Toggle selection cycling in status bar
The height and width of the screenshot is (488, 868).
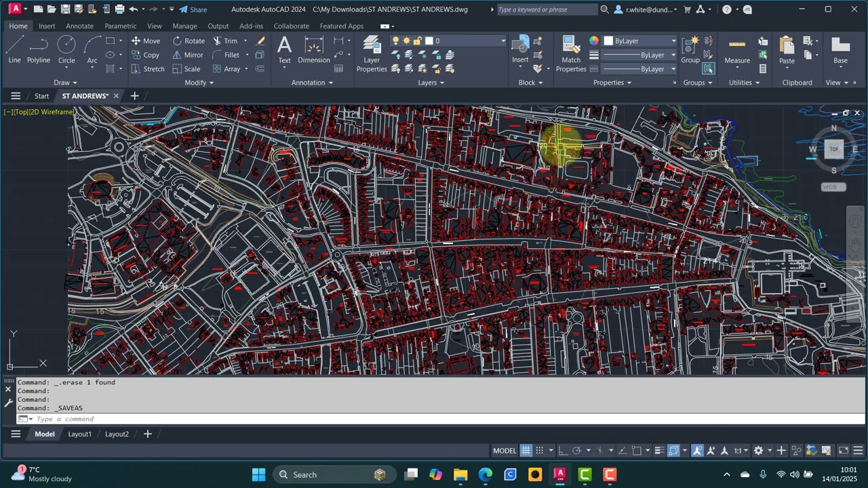coord(673,451)
